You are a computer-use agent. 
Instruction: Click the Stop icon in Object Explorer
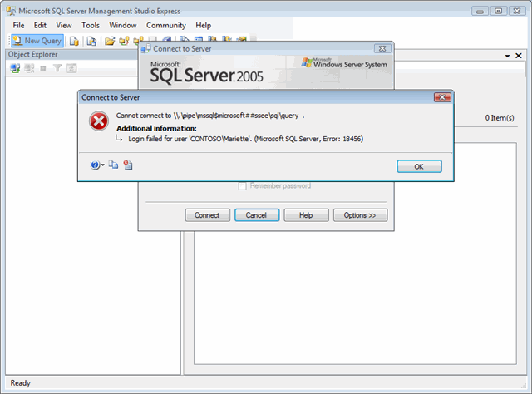(x=43, y=68)
